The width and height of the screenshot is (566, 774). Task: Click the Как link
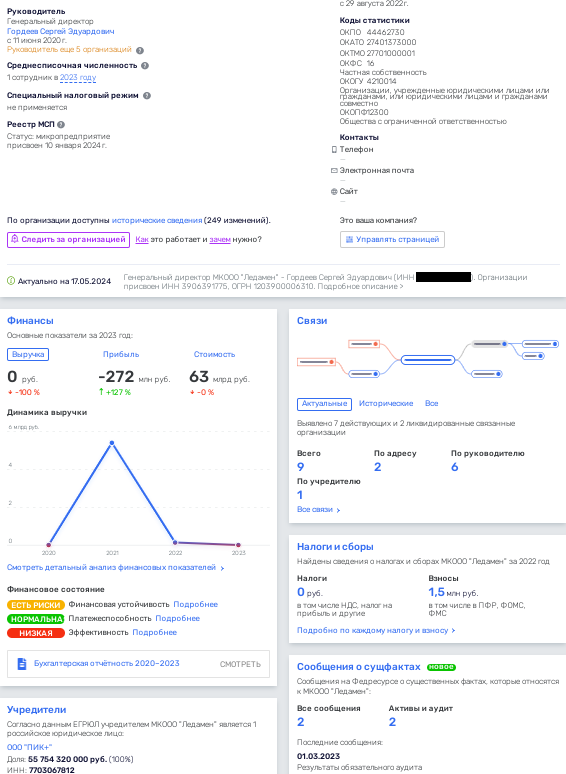142,239
